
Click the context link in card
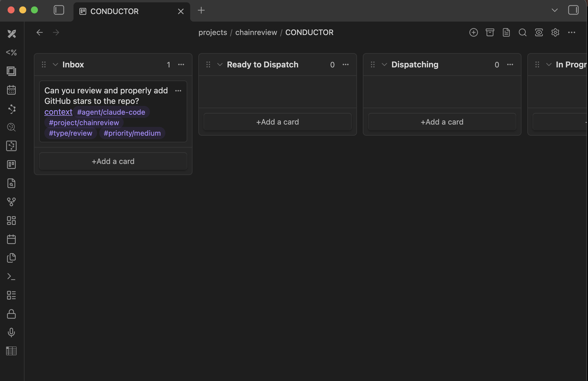coord(58,112)
